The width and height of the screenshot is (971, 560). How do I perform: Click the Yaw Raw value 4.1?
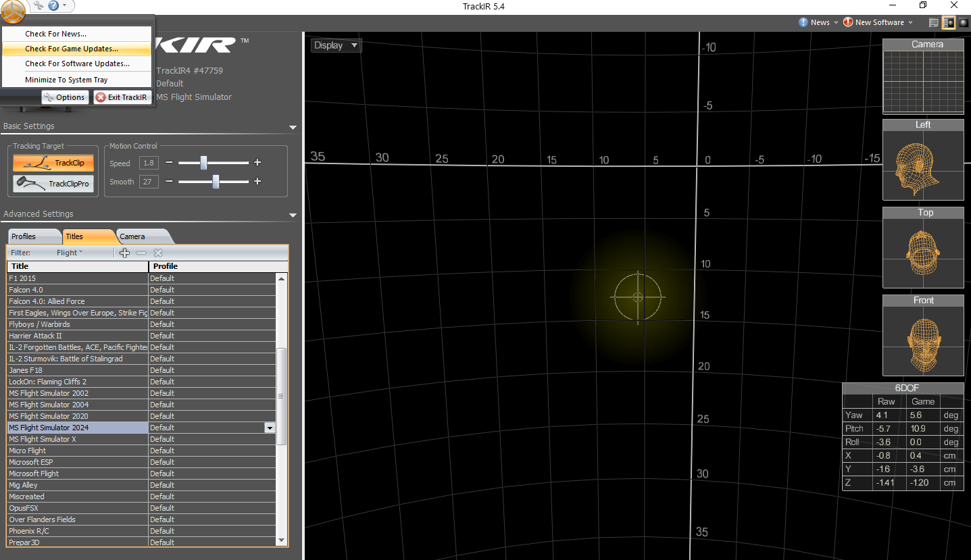pos(889,415)
